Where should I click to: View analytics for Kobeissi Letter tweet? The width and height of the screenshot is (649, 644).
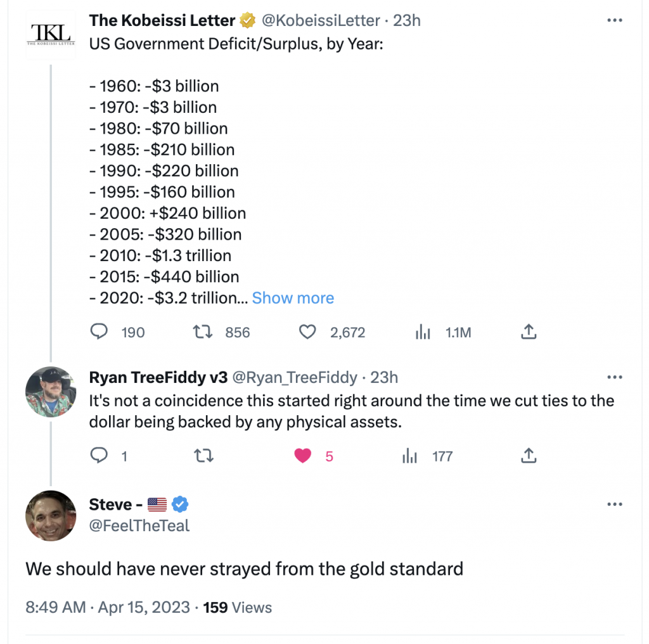pos(423,332)
